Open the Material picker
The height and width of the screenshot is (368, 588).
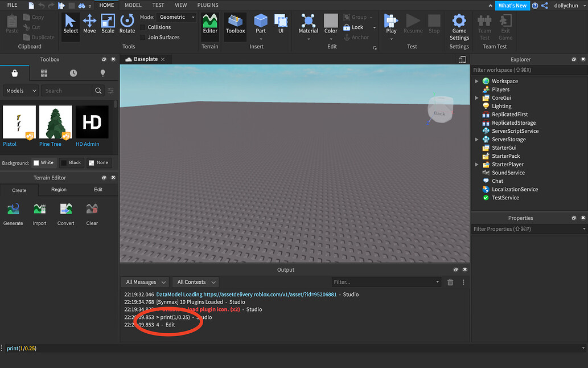[308, 25]
